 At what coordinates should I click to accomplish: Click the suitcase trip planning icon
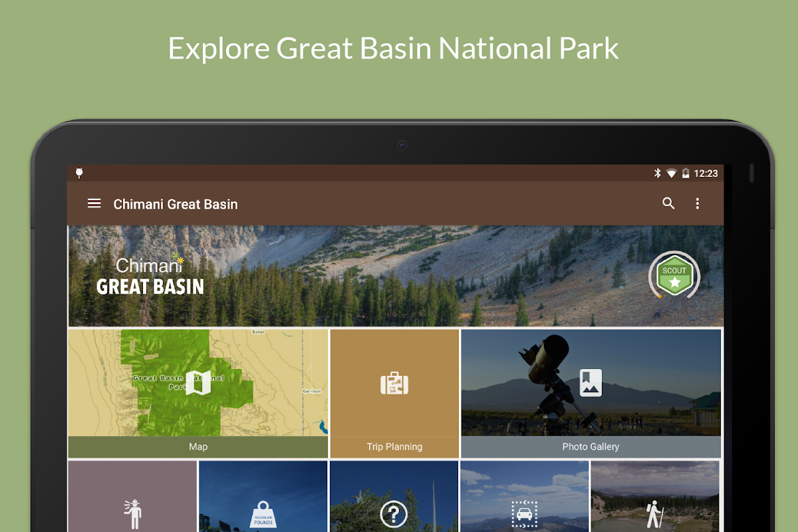point(394,384)
